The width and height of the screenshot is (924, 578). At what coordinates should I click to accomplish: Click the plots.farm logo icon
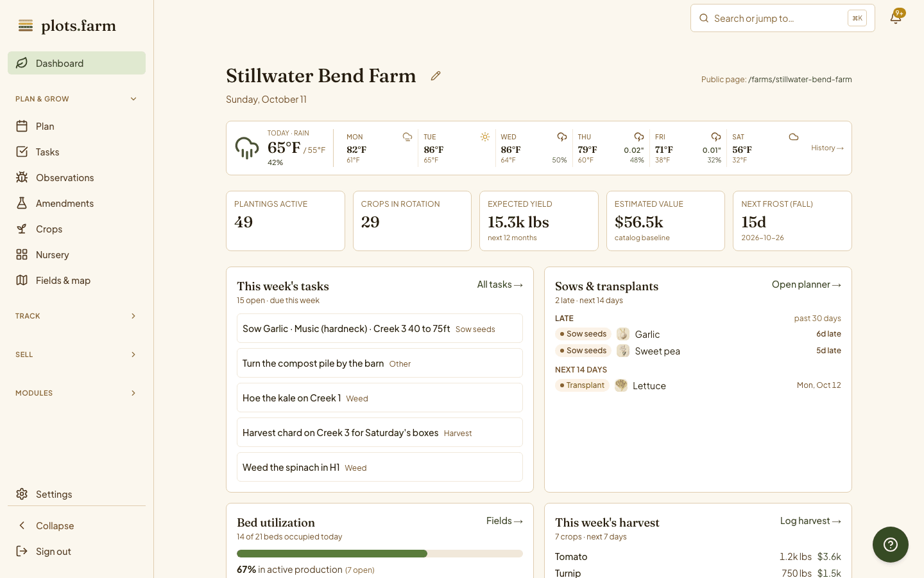(26, 26)
